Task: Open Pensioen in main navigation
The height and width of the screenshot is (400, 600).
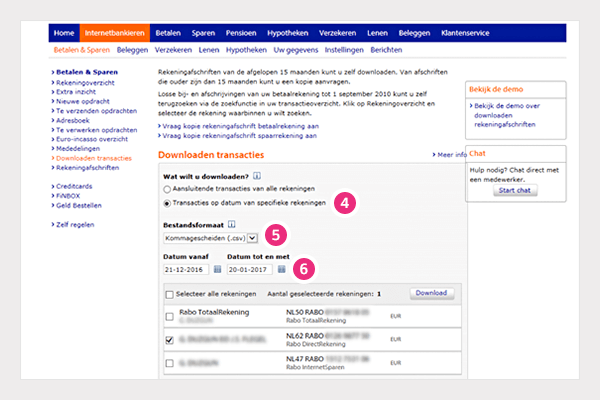Action: pyautogui.click(x=241, y=33)
